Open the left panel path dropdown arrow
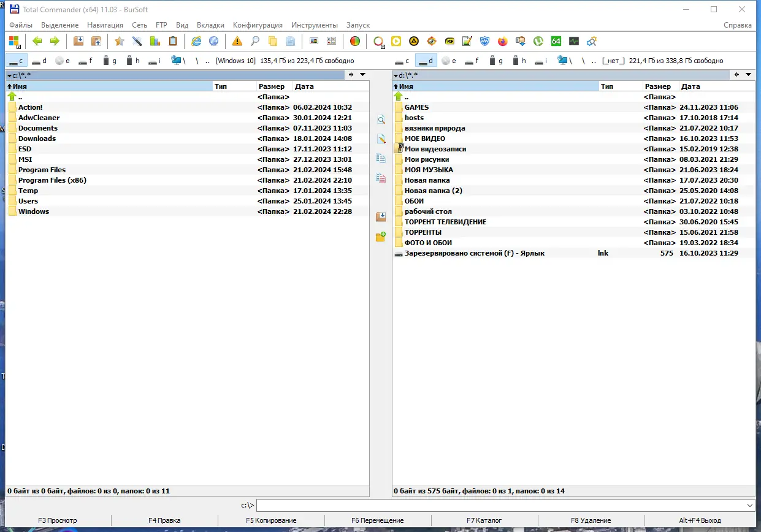 8,75
